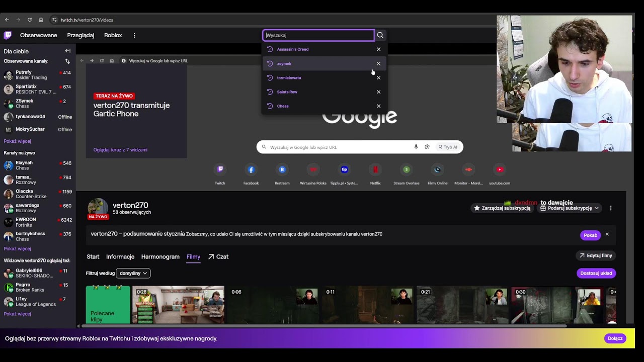This screenshot has width=644, height=362.
Task: Open channel options three-dot menu
Action: pyautogui.click(x=611, y=208)
